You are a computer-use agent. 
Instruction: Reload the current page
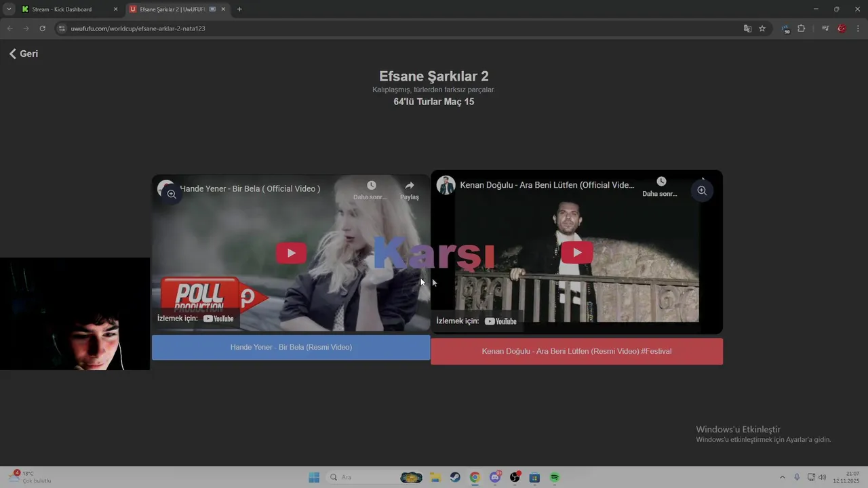tap(42, 28)
